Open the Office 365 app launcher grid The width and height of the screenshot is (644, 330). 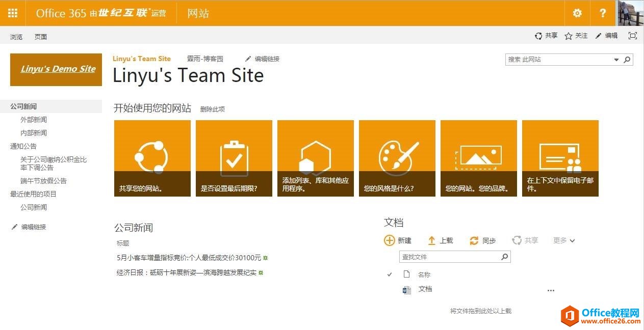pyautogui.click(x=13, y=13)
